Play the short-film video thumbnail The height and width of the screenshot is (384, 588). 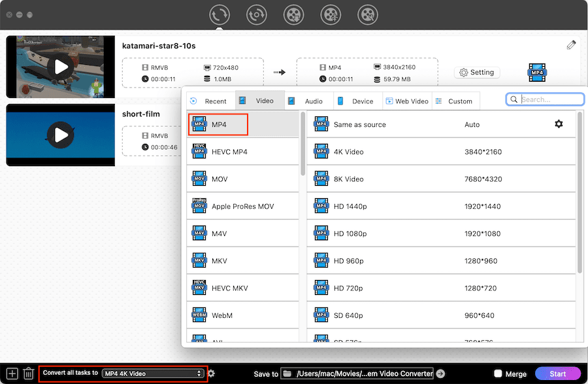pyautogui.click(x=61, y=135)
